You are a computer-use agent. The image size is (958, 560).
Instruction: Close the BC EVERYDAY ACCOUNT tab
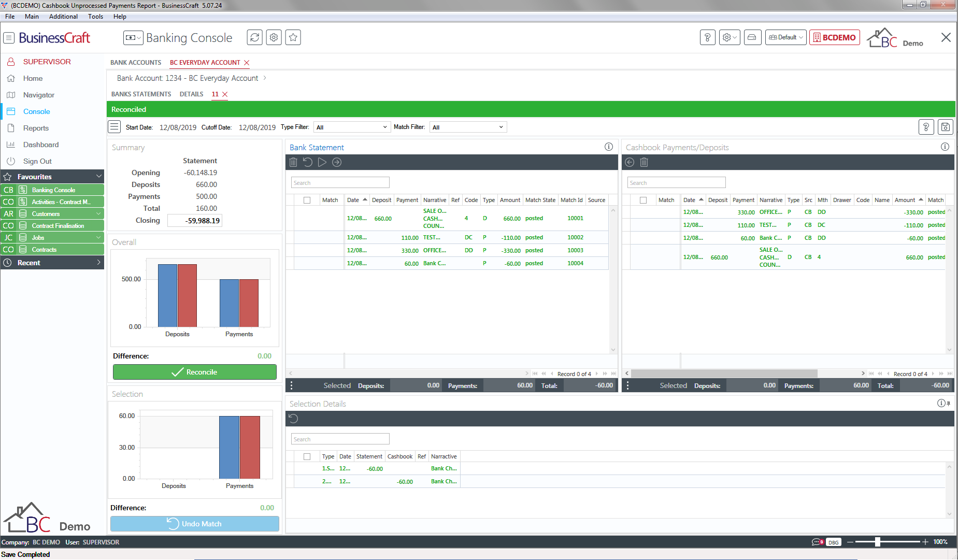[x=247, y=63]
